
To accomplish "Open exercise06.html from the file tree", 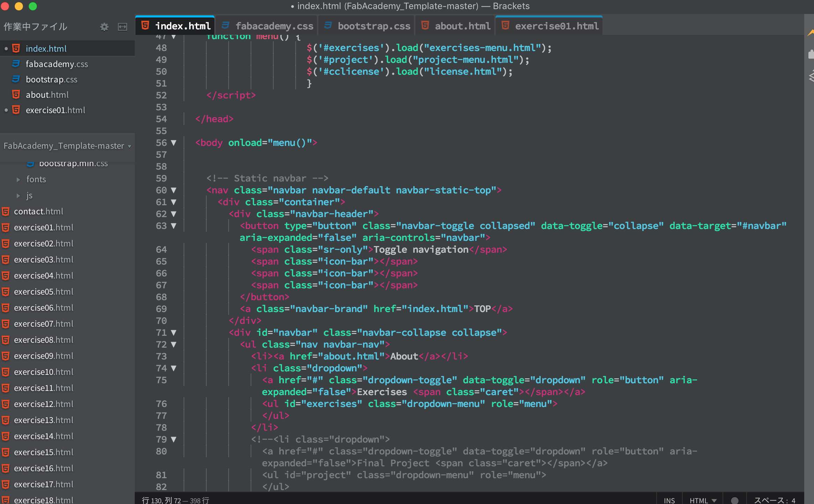I will [44, 307].
